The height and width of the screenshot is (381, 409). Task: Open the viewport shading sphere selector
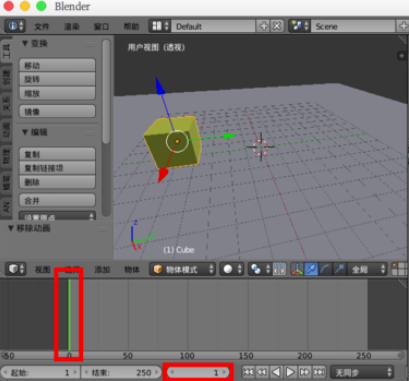[232, 269]
